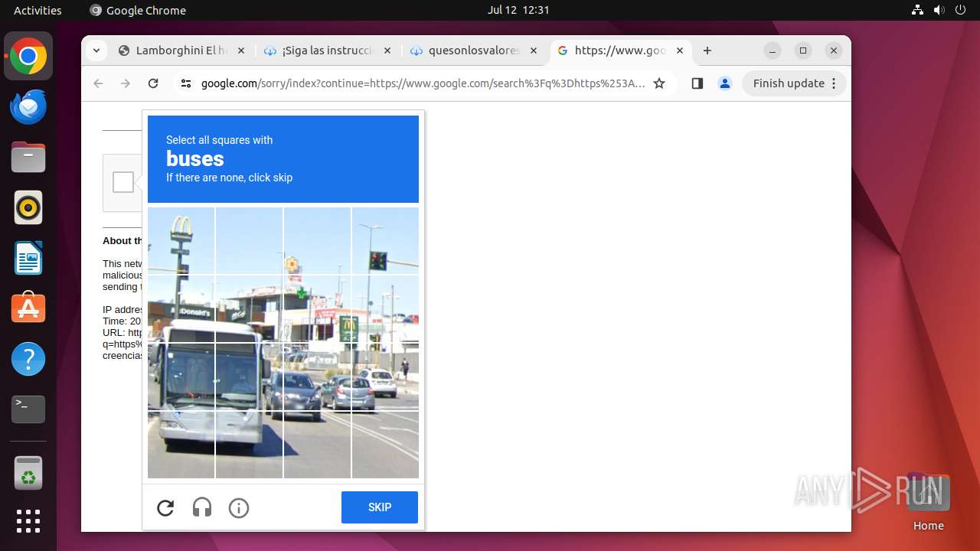The height and width of the screenshot is (551, 980).
Task: Select the tile with the traffic light
Action: pos(385,240)
